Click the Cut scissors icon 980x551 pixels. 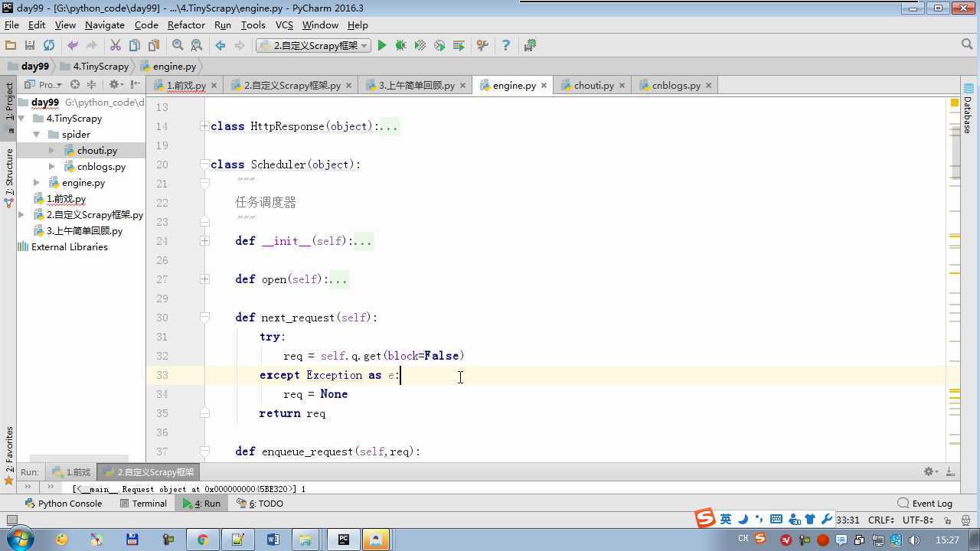tap(116, 46)
